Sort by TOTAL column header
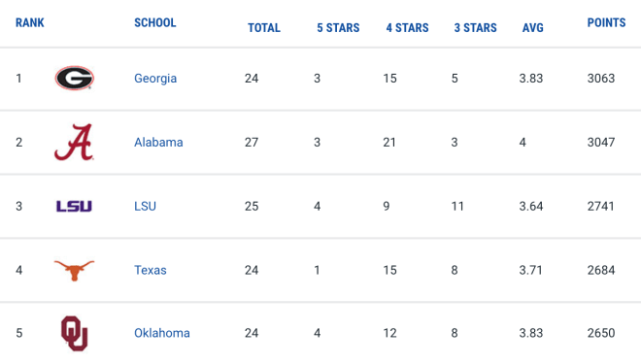This screenshot has width=641, height=364. (264, 28)
